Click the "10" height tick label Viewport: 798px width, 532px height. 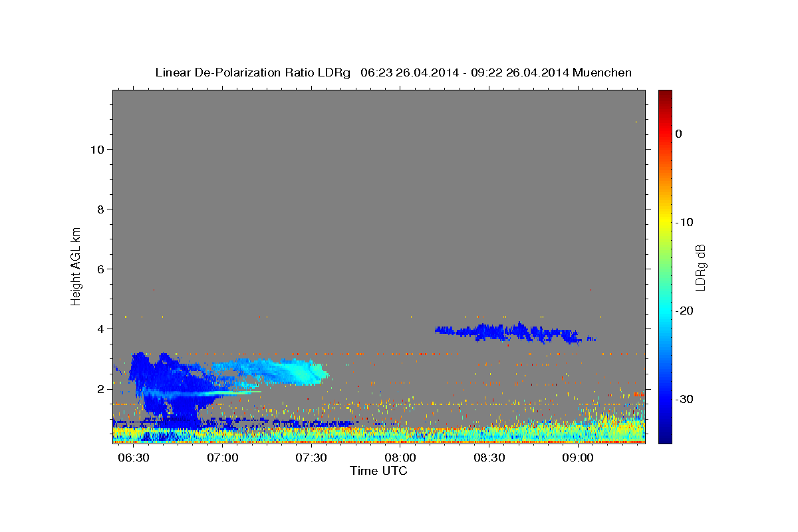tap(97, 150)
